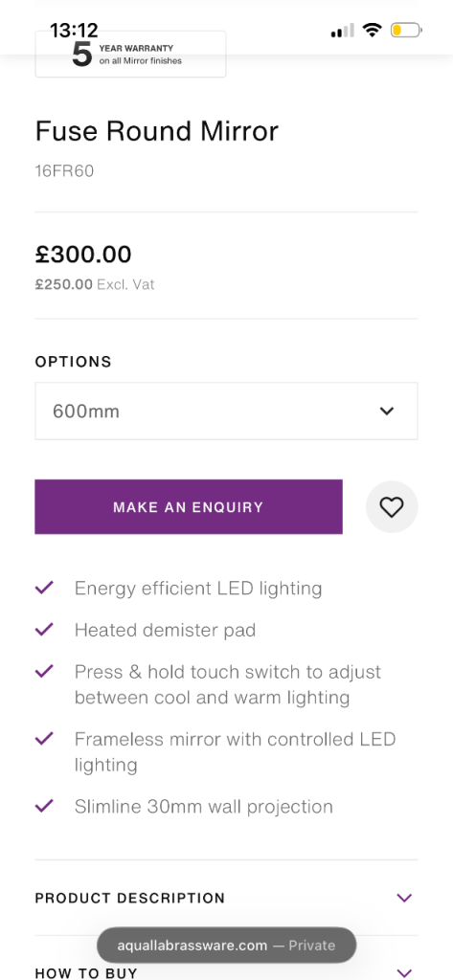Click the cellular signal bars icon
Viewport: 453px width, 980px height.
[x=342, y=30]
